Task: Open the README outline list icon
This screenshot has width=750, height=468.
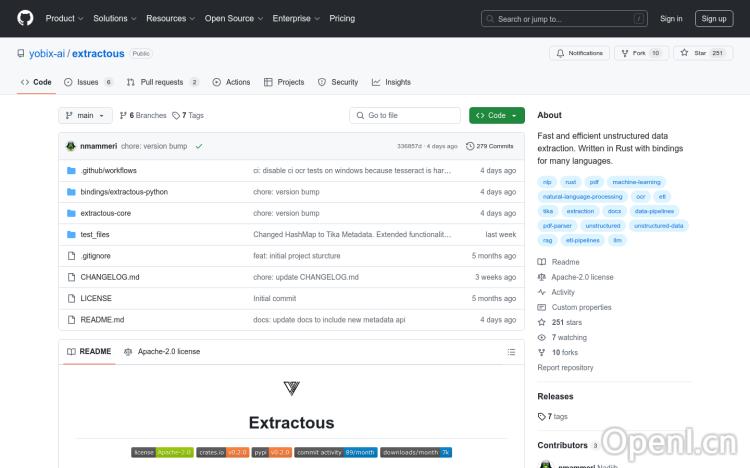Action: click(x=511, y=352)
